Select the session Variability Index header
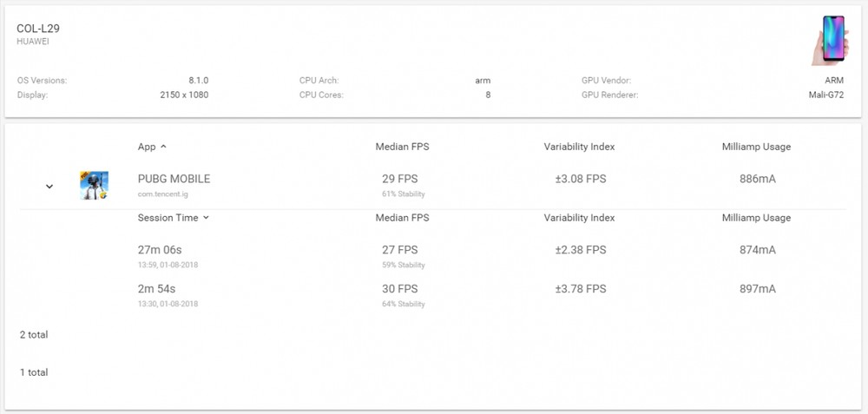868x414 pixels. (579, 218)
